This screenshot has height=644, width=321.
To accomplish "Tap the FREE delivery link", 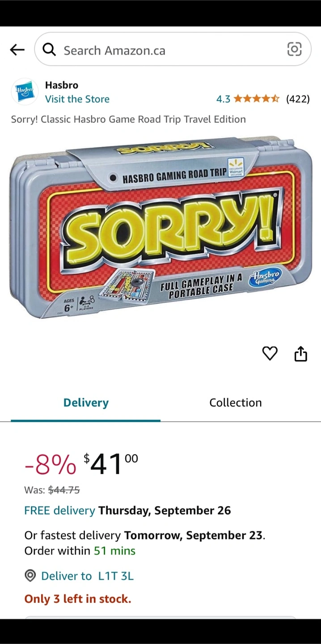I will tap(59, 510).
